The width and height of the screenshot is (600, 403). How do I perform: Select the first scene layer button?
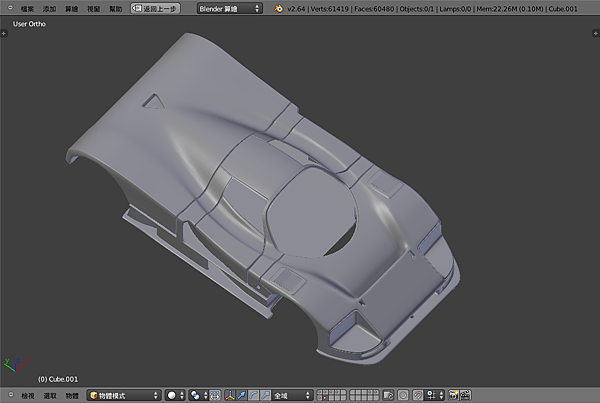pos(320,393)
